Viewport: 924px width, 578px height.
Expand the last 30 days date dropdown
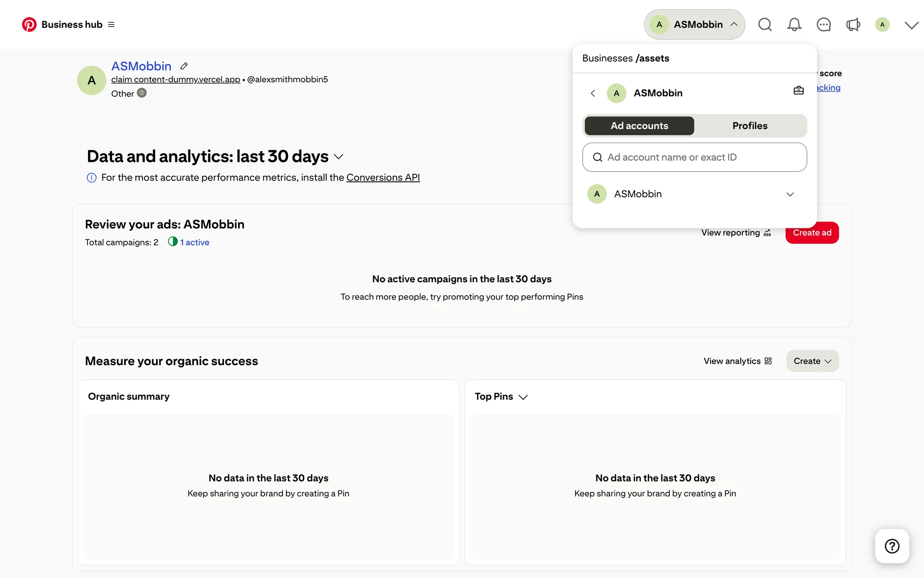click(338, 157)
